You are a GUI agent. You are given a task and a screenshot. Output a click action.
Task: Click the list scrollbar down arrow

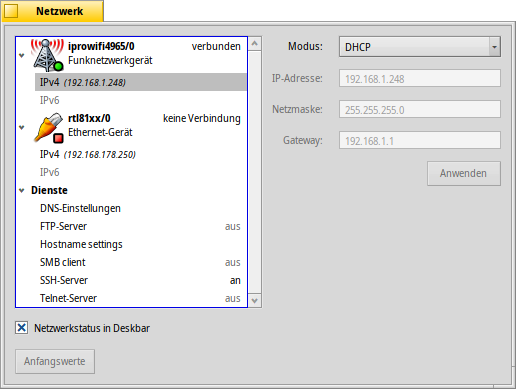point(255,301)
